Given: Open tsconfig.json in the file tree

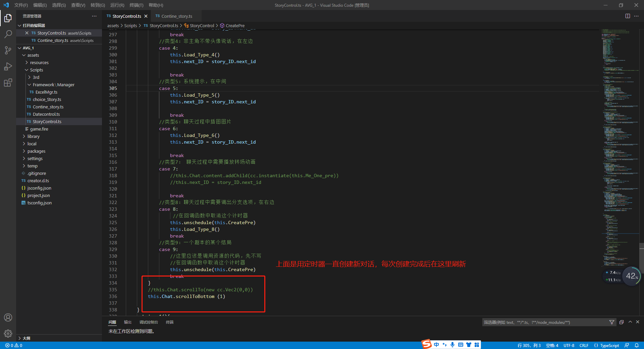Looking at the screenshot, I should 40,203.
